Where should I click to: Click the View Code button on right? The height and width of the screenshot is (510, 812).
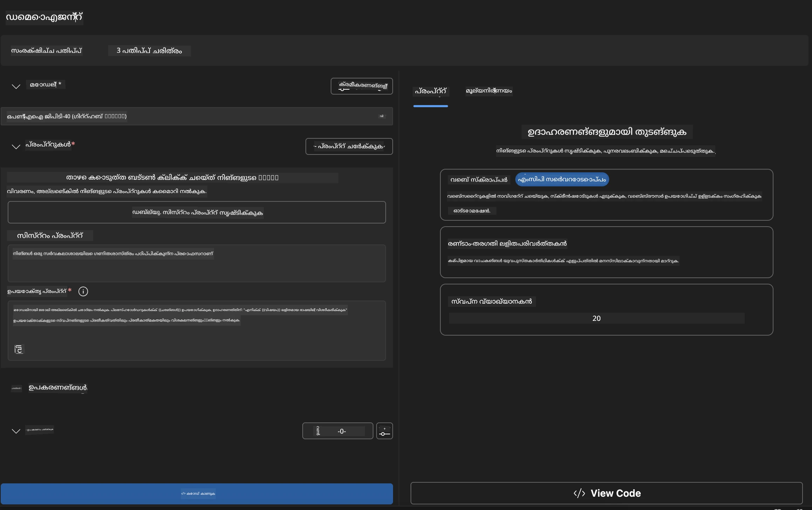[606, 493]
